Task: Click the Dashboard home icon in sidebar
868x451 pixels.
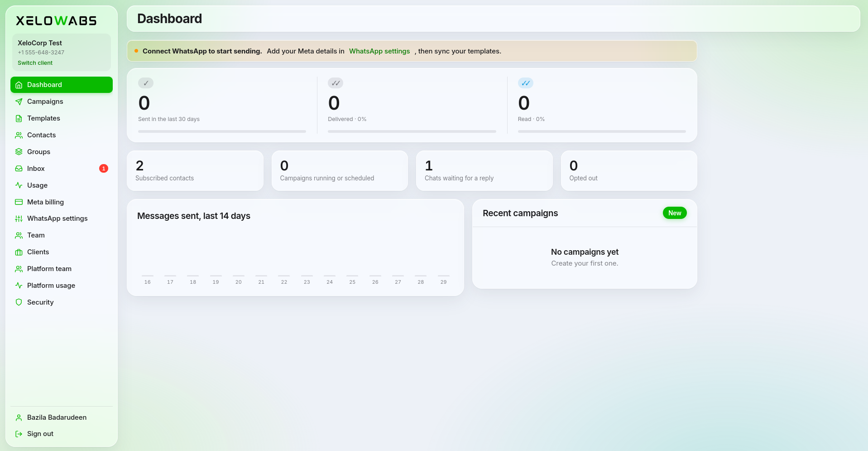Action: point(19,85)
